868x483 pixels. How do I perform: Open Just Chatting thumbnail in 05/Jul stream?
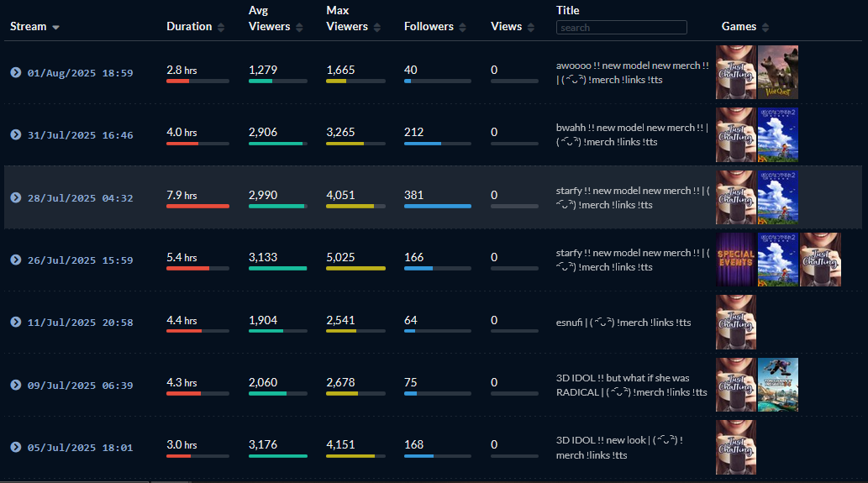pyautogui.click(x=736, y=447)
